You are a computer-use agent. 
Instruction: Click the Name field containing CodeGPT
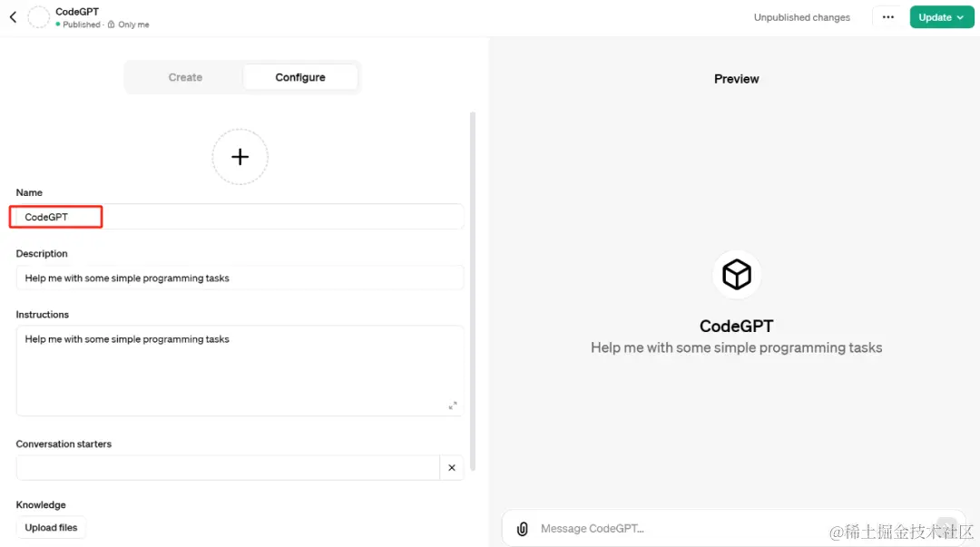[x=240, y=217]
